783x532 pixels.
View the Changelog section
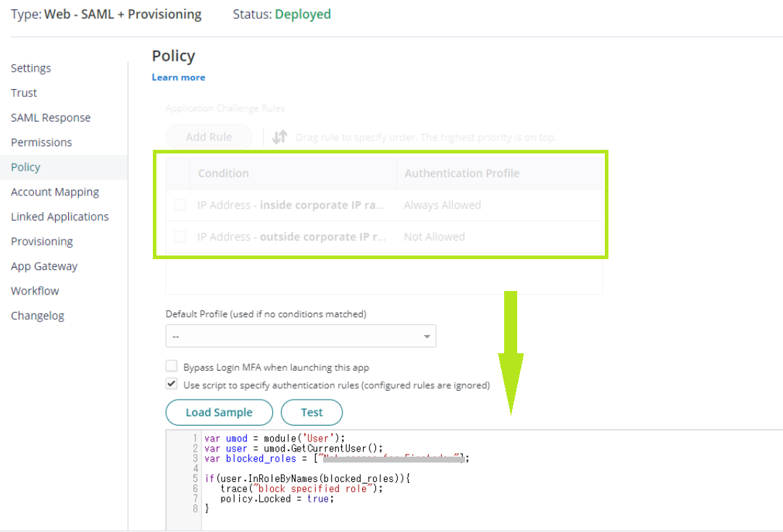point(38,316)
